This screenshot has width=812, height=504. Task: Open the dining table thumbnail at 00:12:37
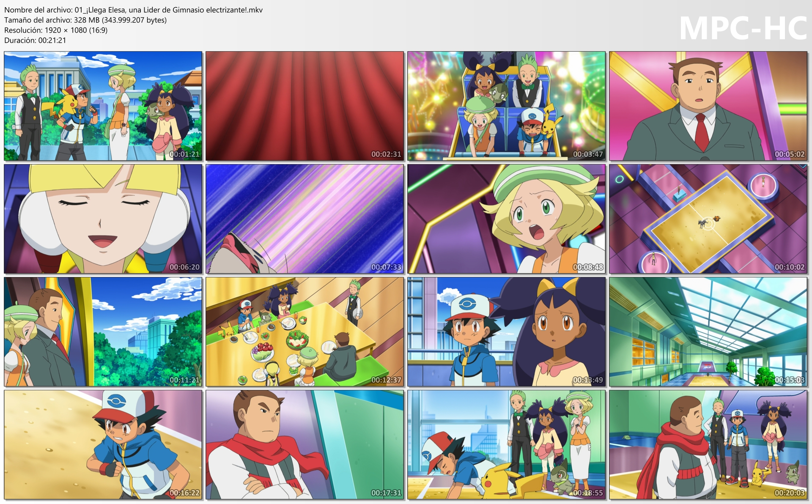[305, 332]
